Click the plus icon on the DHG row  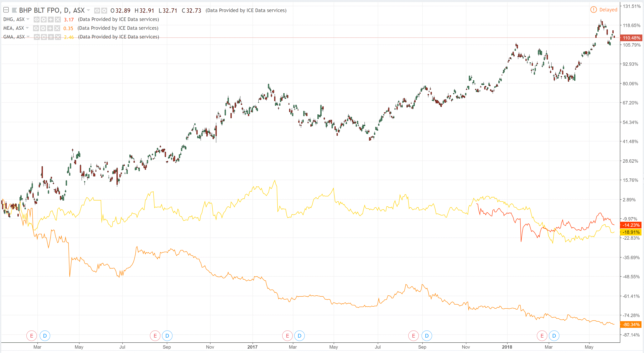51,20
